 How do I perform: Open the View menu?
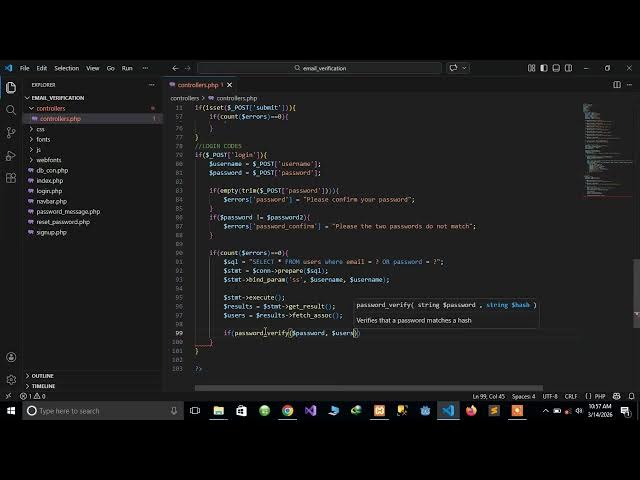(x=93, y=68)
